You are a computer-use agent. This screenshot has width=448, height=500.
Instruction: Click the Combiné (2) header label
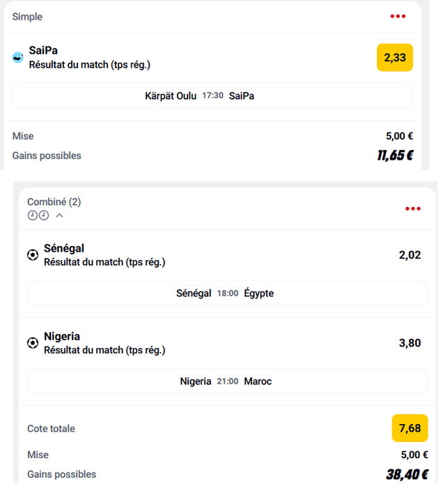click(54, 202)
